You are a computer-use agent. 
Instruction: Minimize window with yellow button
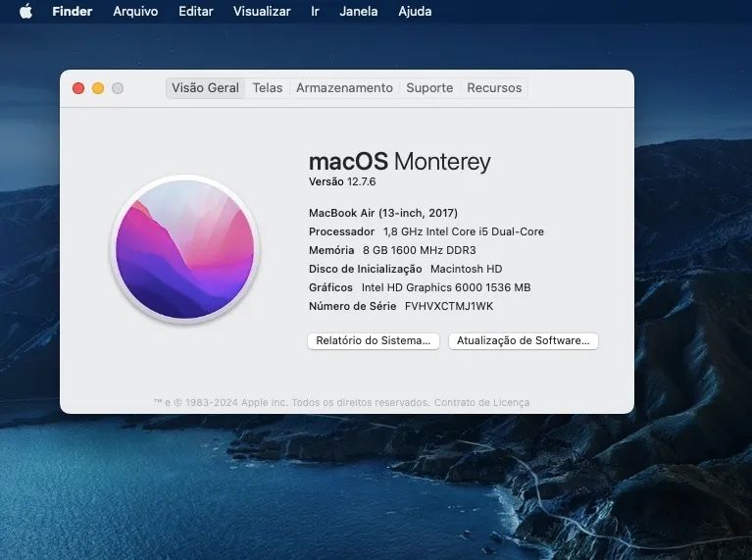[98, 88]
